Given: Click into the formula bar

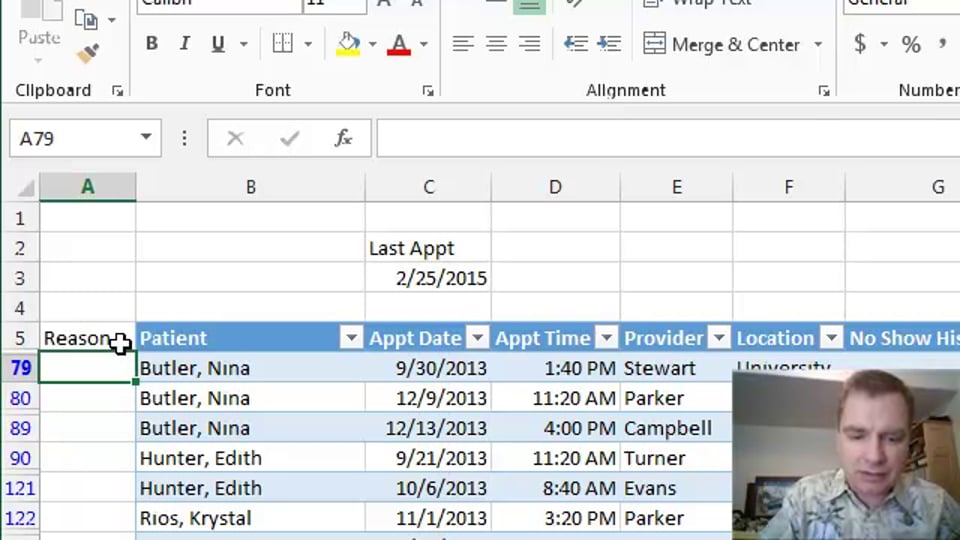Looking at the screenshot, I should (668, 138).
